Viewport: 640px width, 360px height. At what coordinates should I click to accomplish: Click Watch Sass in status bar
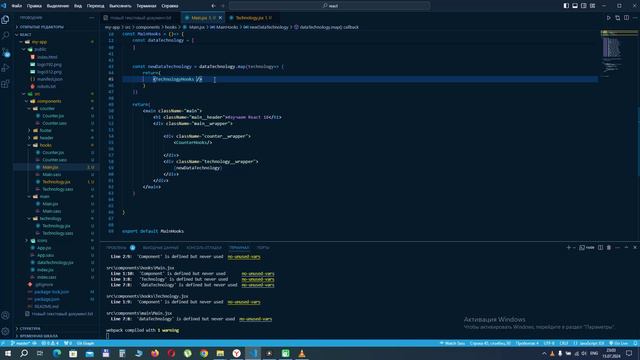click(452, 343)
